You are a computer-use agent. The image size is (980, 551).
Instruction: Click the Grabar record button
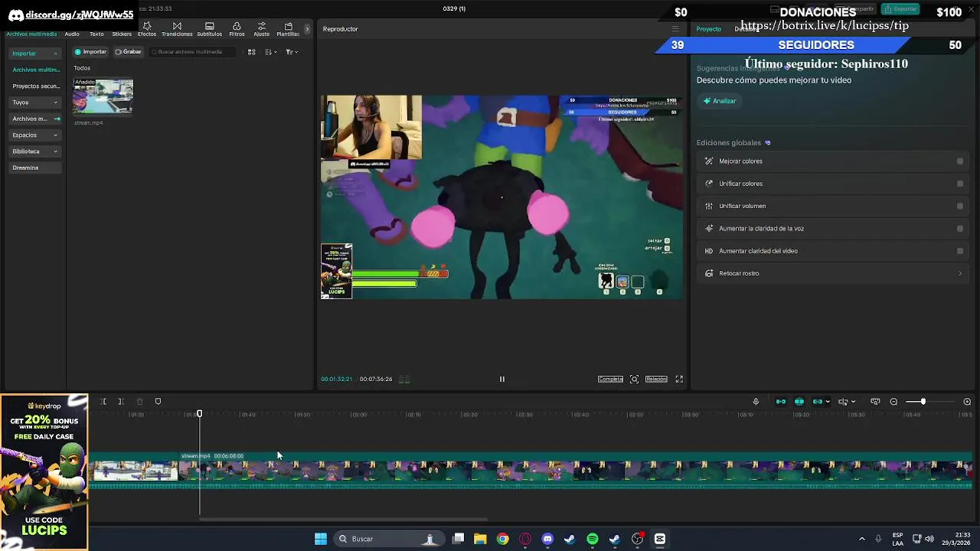[x=128, y=52]
